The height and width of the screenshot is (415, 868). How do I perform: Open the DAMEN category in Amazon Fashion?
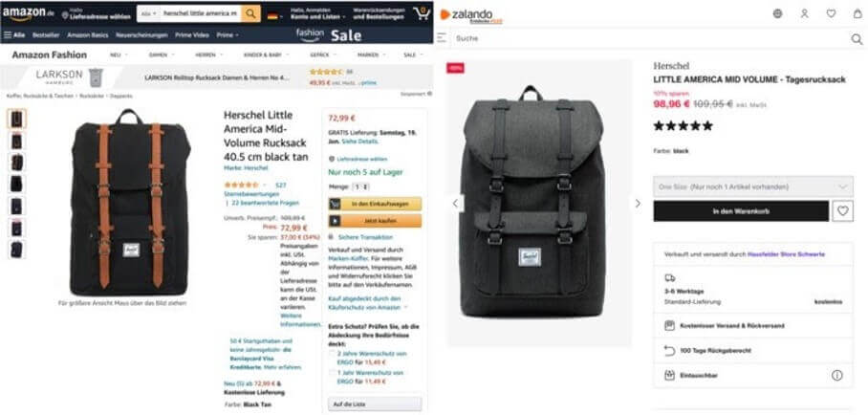click(161, 55)
